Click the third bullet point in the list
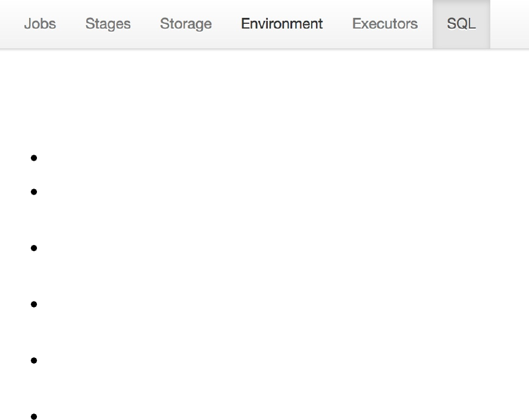The height and width of the screenshot is (420, 529). coord(34,248)
